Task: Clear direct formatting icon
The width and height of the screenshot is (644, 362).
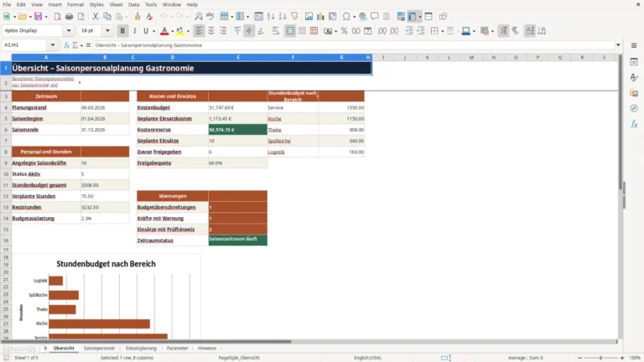Action: pyautogui.click(x=149, y=17)
